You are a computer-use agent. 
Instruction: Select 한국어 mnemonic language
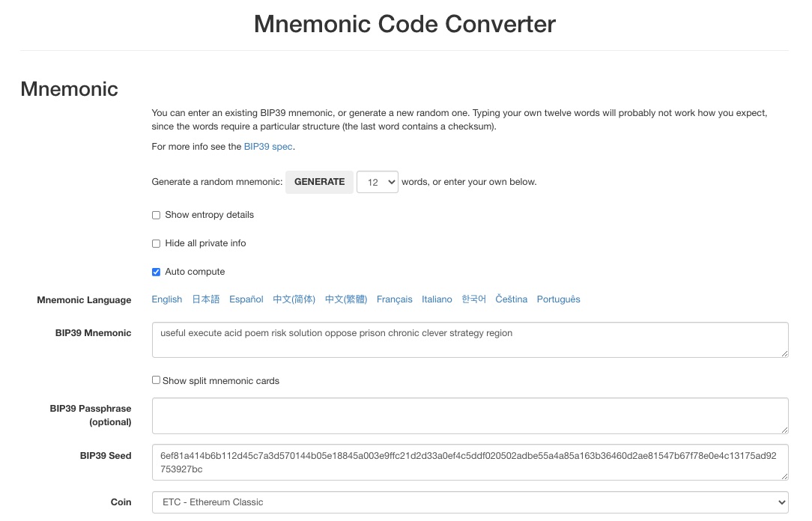pos(474,299)
